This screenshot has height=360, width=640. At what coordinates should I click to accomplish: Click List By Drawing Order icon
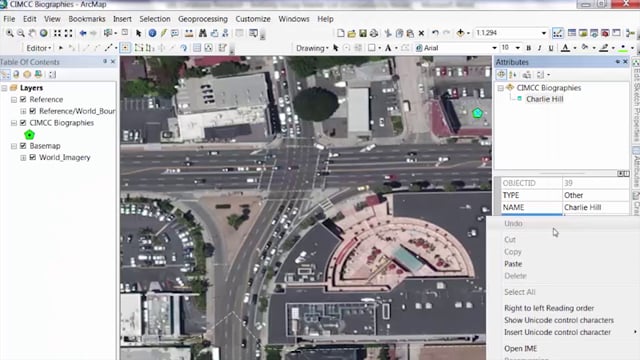pos(5,74)
